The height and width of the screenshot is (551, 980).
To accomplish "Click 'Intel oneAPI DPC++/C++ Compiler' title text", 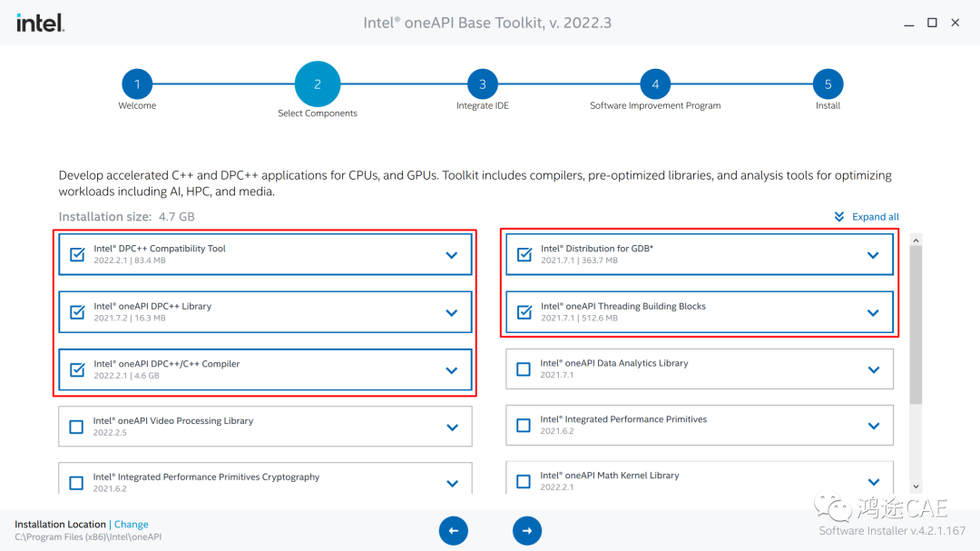I will click(167, 363).
